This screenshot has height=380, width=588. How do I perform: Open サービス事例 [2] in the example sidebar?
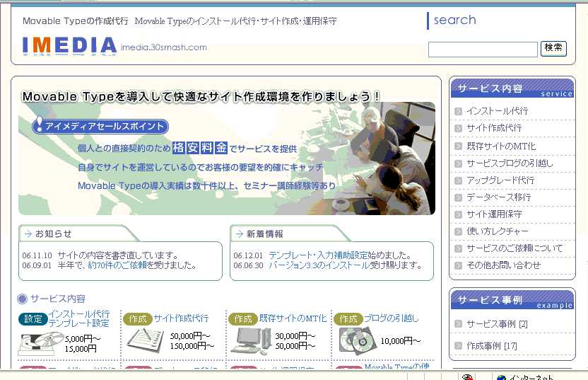tap(497, 324)
